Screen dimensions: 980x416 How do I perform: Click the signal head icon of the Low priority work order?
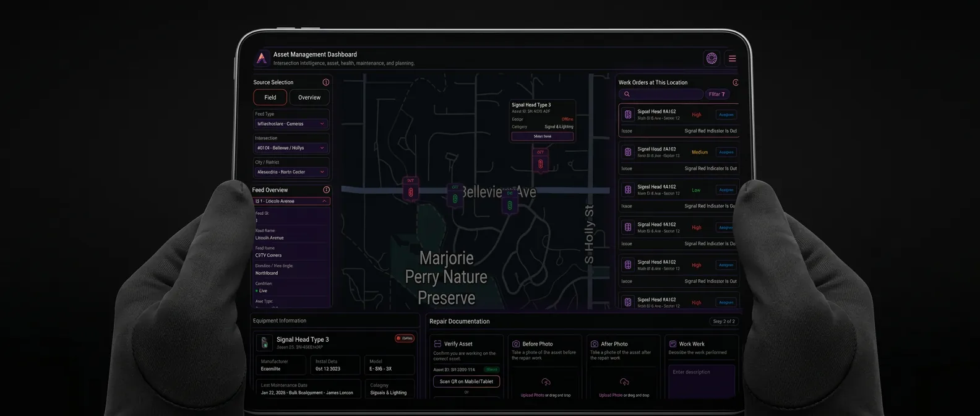(628, 190)
